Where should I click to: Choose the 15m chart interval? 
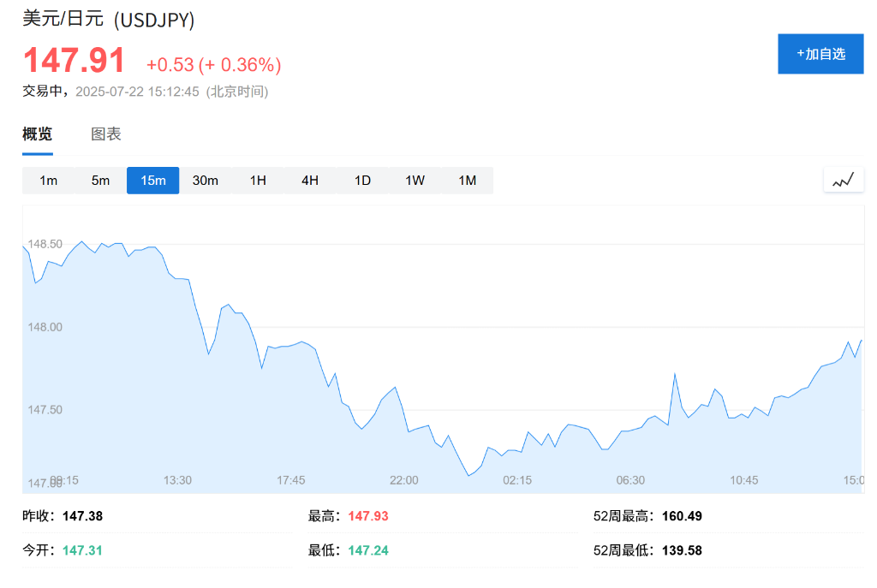click(153, 181)
